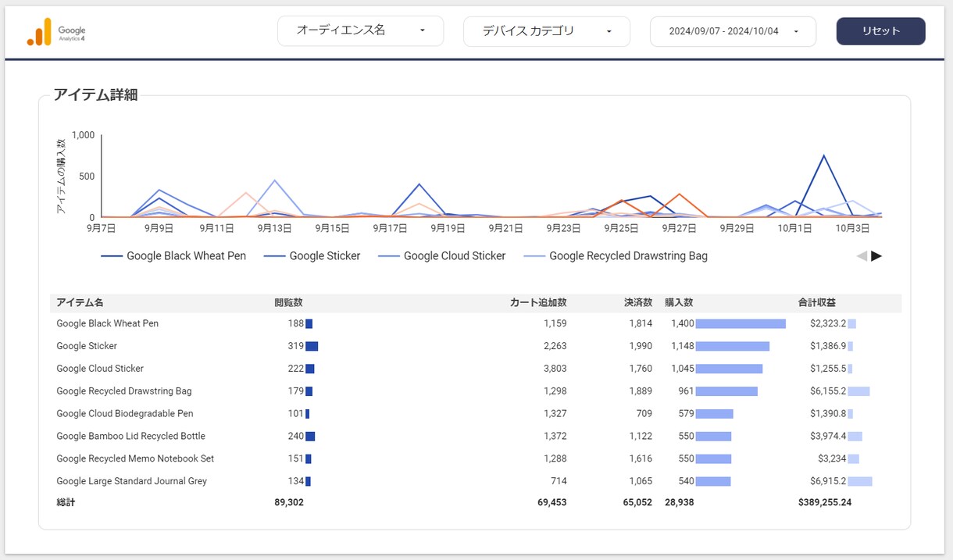Screen dimensions: 953x560
Task: Sort table by 購入数 column header
Action: 679,302
